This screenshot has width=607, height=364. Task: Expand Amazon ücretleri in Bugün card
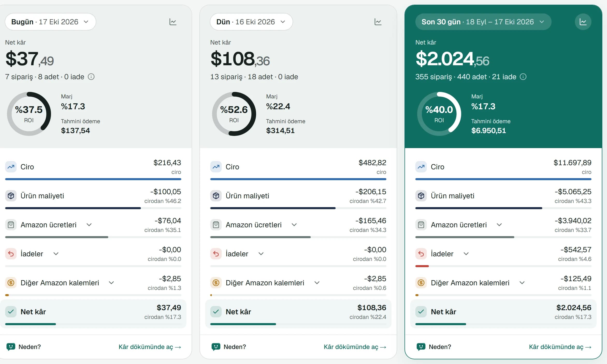coord(89,225)
